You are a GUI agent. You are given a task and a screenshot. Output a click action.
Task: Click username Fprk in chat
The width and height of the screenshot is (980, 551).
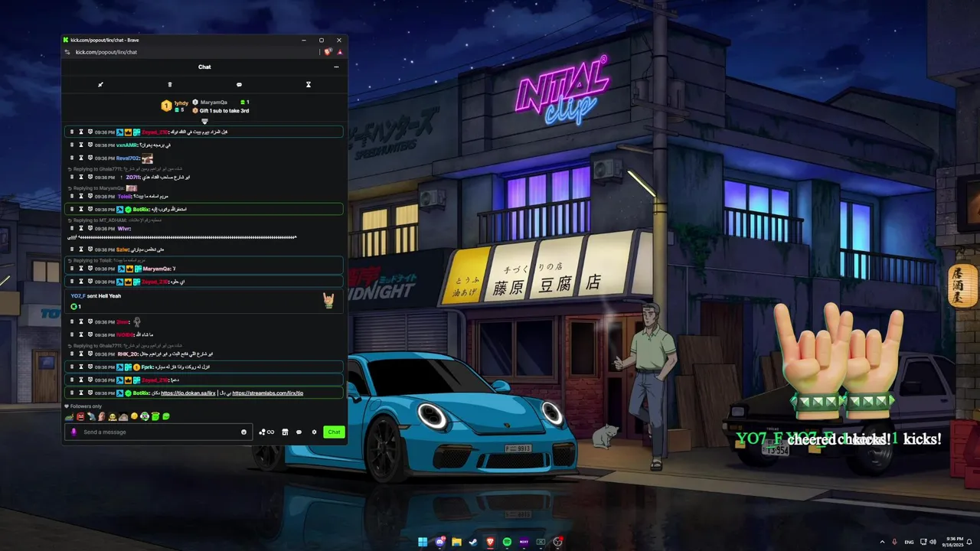149,367
